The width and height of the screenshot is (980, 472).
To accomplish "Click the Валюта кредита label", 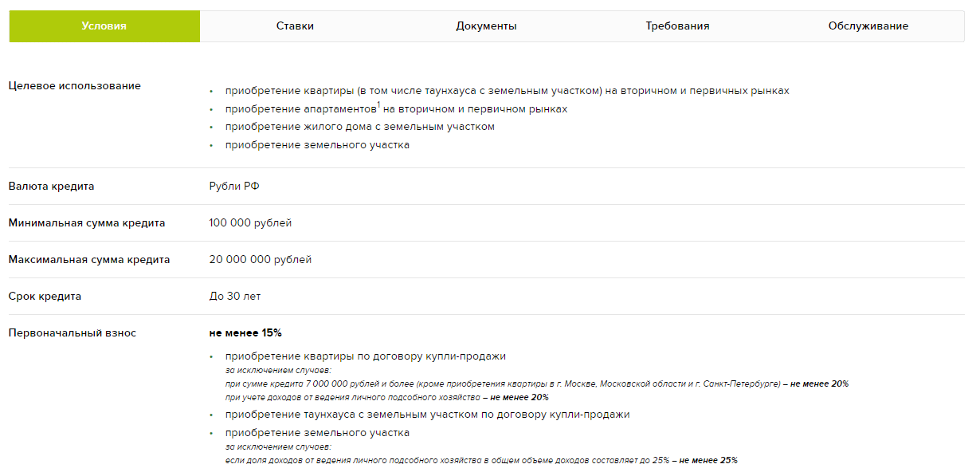I will pos(51,187).
